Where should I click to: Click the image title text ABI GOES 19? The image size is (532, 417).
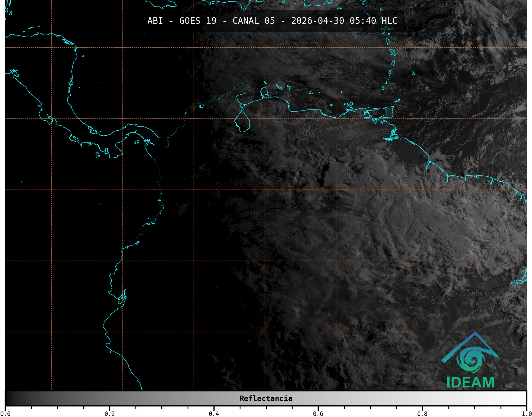[182, 21]
